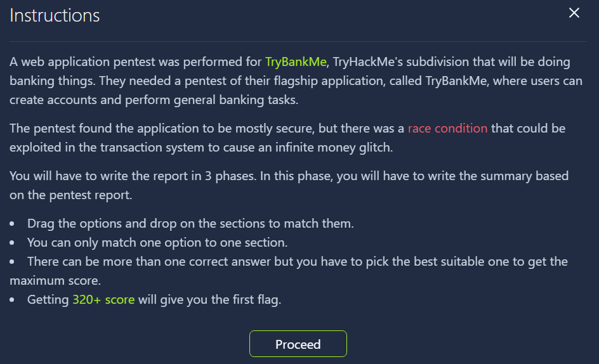This screenshot has width=599, height=364.
Task: Click the Instructions heading
Action: [55, 15]
